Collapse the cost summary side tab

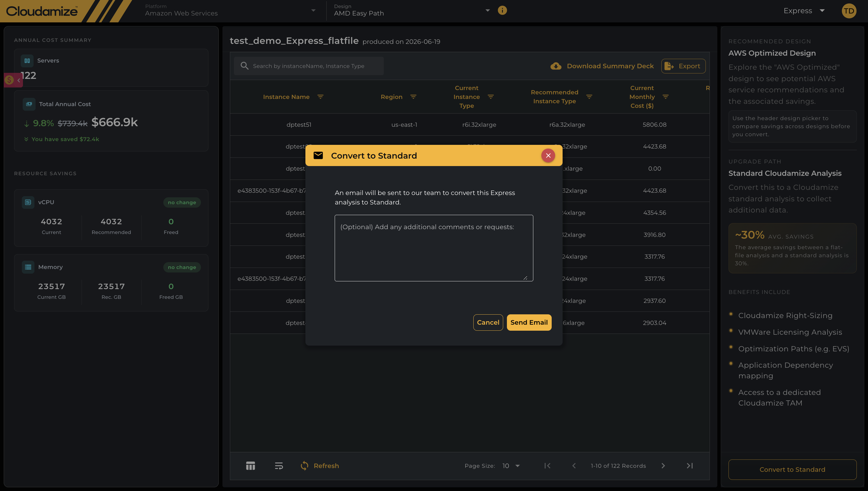(13, 80)
